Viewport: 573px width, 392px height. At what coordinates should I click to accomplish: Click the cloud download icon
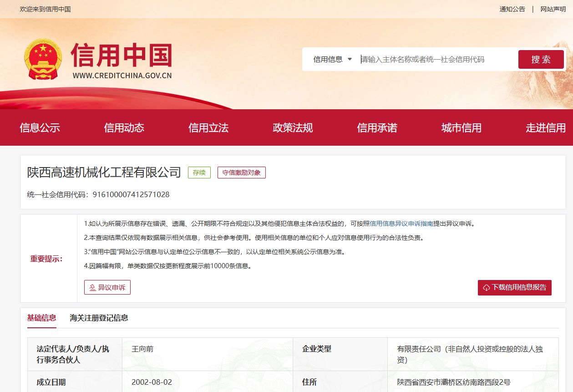[486, 288]
